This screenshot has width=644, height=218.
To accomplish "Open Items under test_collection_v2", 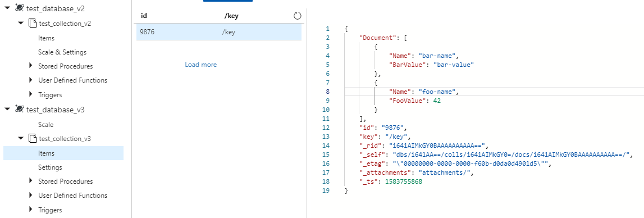I will (47, 38).
